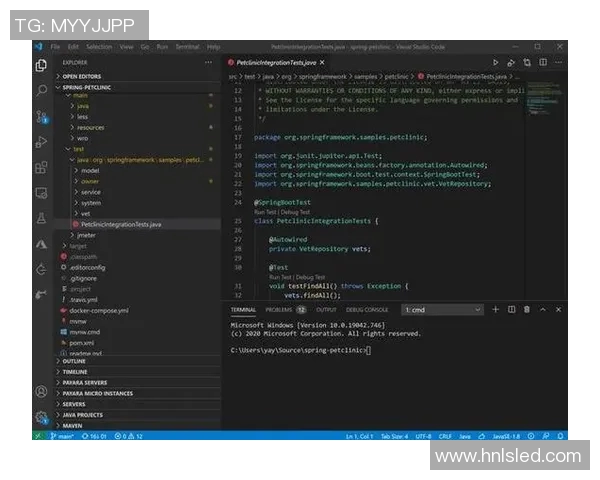The height and width of the screenshot is (480, 600).
Task: Open the Testing flask icon
Action: click(x=41, y=218)
